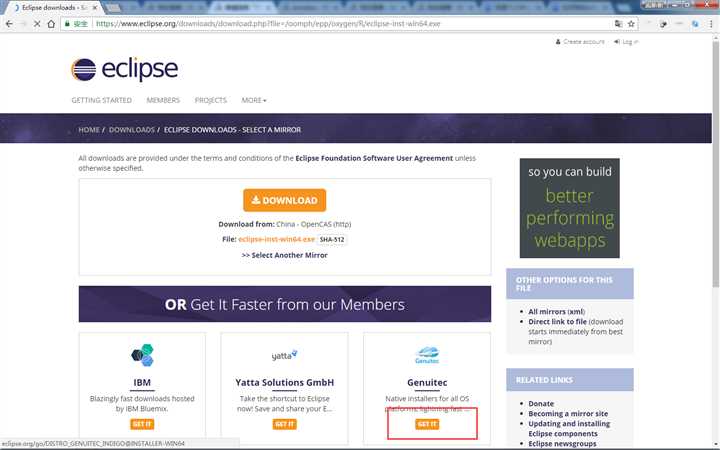Close the Eclipse downloads tab

click(x=95, y=8)
